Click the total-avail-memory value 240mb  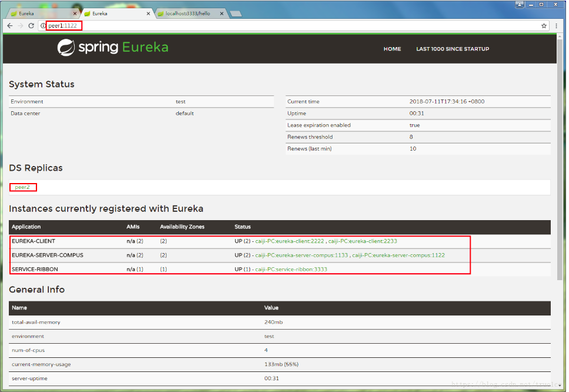tap(274, 323)
